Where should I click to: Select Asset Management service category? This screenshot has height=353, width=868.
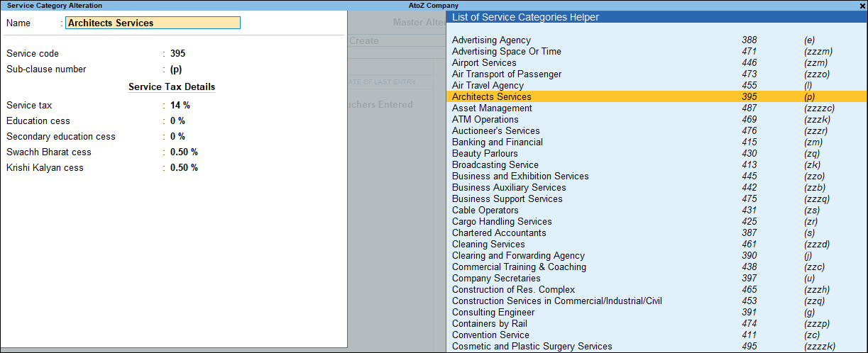click(657, 108)
